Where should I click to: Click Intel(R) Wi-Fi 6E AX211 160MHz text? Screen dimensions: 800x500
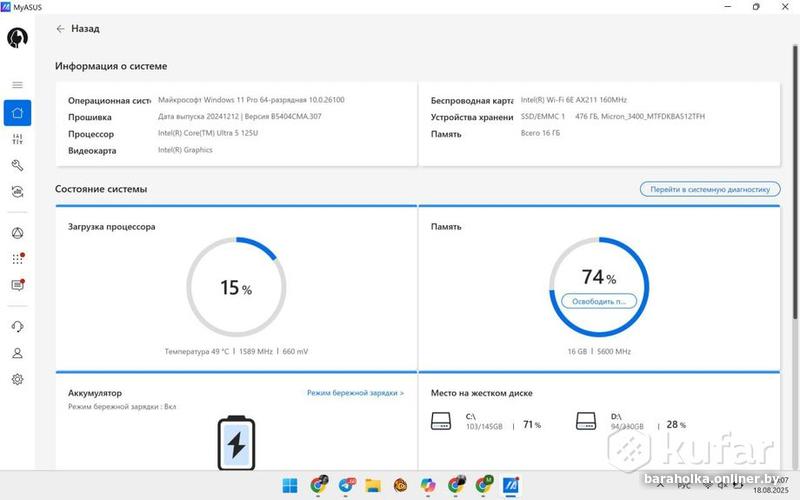click(x=573, y=100)
